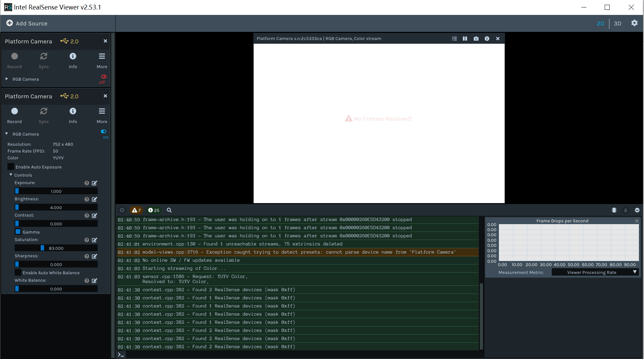Collapse the Controls section
The height and width of the screenshot is (359, 644).
coord(11,175)
